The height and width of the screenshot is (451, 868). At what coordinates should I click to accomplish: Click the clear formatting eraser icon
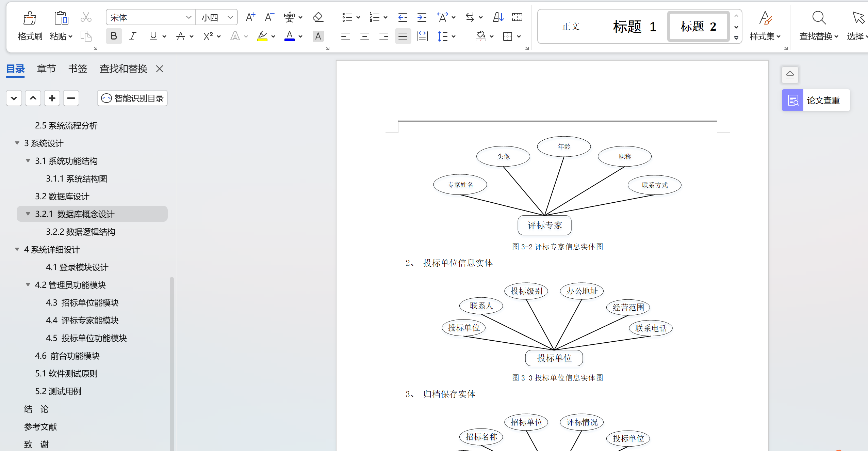coord(318,17)
